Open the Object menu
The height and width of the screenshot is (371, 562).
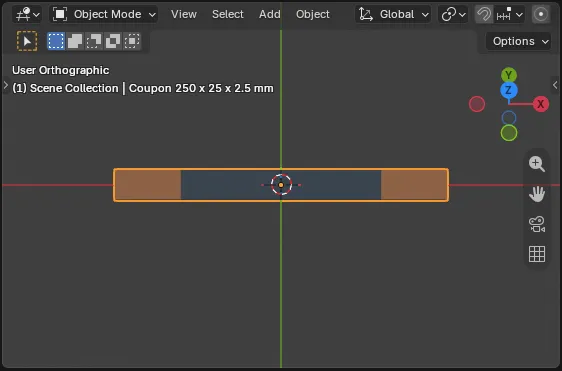313,14
